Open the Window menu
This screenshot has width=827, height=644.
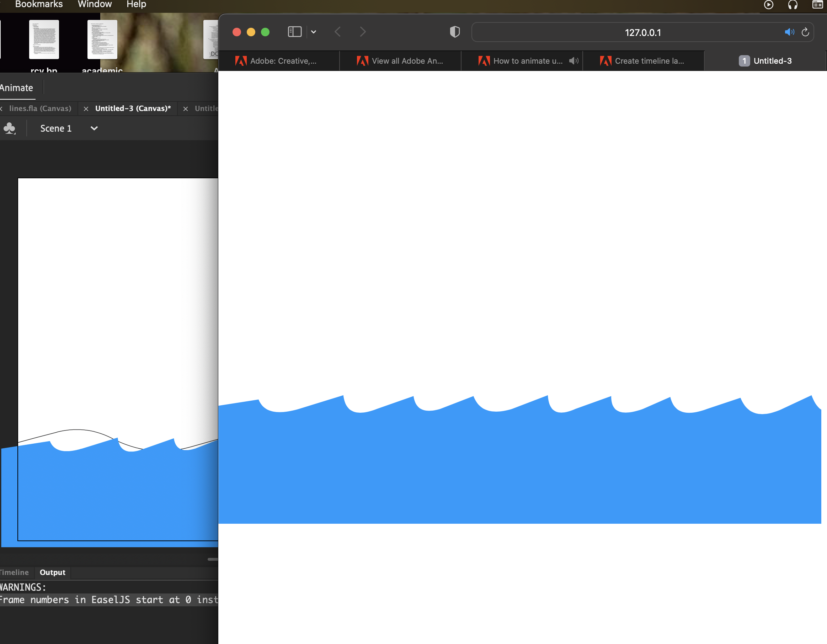(94, 4)
